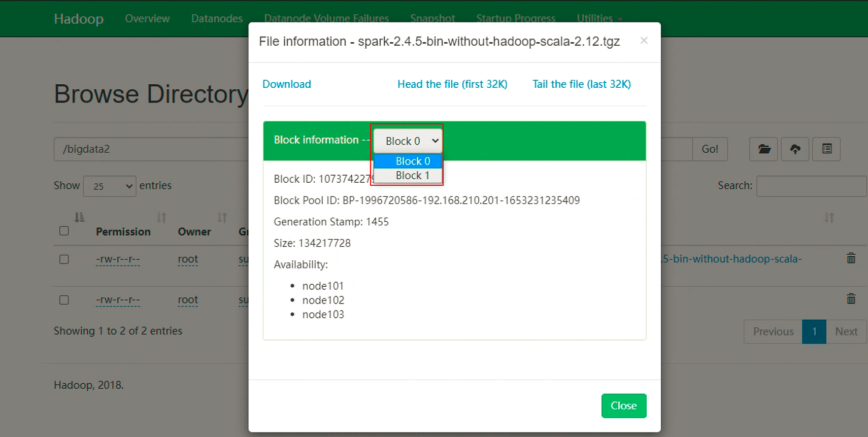Click the node102 availability entry

[323, 300]
